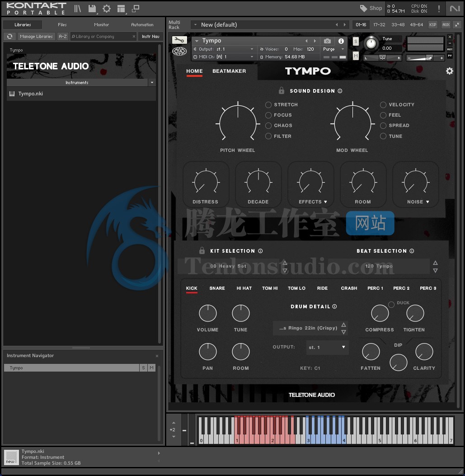This screenshot has width=465, height=476.
Task: Mute the Tympo instrument header
Action: tap(356, 56)
